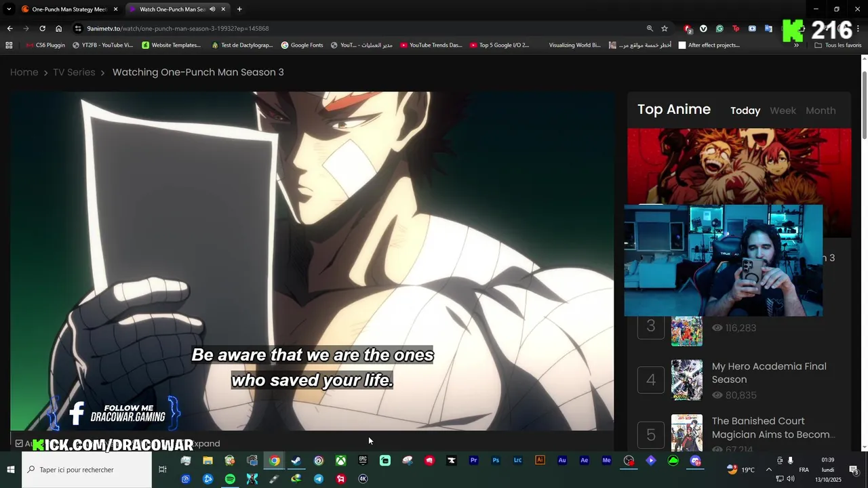The height and width of the screenshot is (488, 868).
Task: Open TV Series breadcrumb link
Action: pos(74,72)
